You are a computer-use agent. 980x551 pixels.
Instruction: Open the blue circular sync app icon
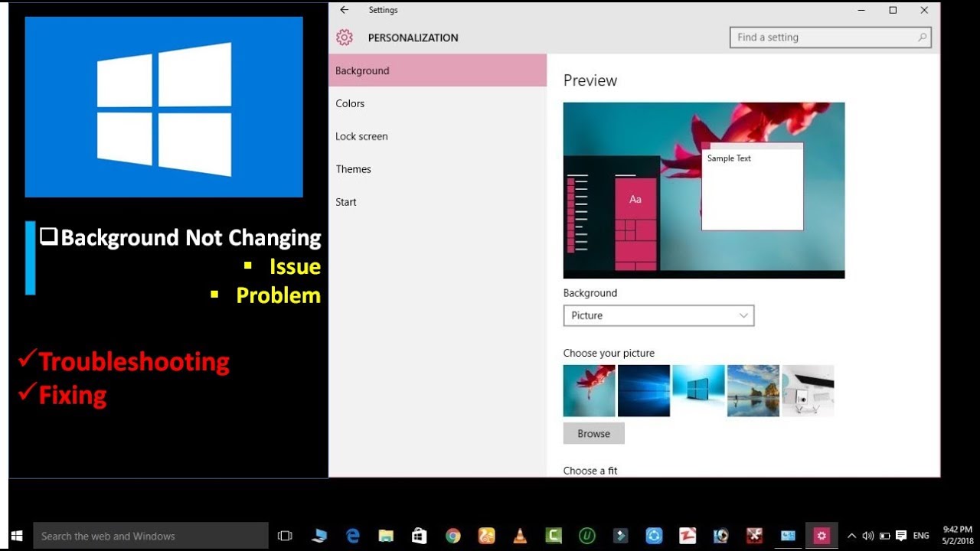[x=654, y=536]
